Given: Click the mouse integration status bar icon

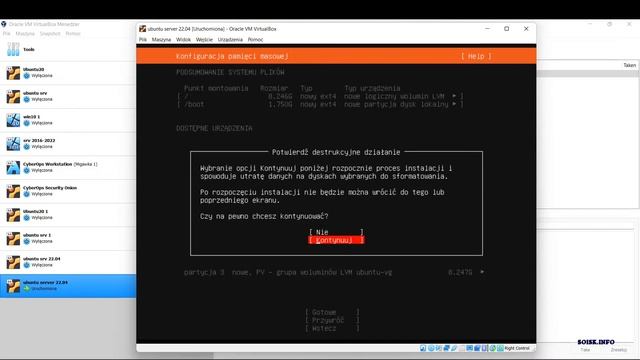Looking at the screenshot, I should [x=492, y=348].
